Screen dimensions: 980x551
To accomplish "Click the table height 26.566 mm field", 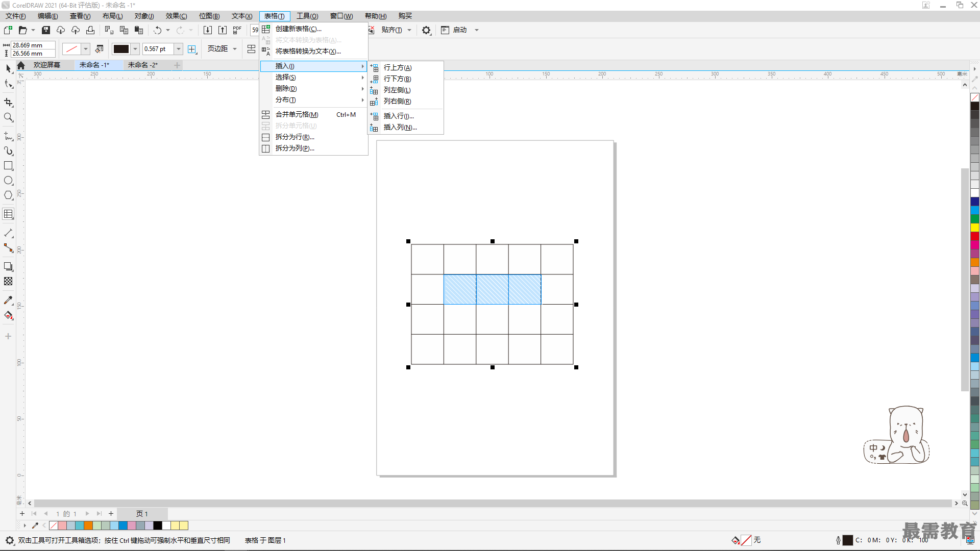I will (x=33, y=54).
